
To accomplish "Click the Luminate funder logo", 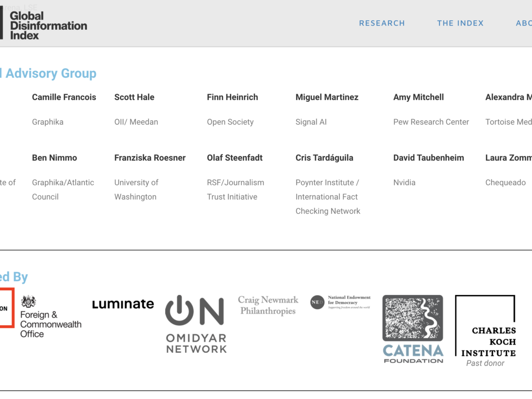I will tap(123, 304).
